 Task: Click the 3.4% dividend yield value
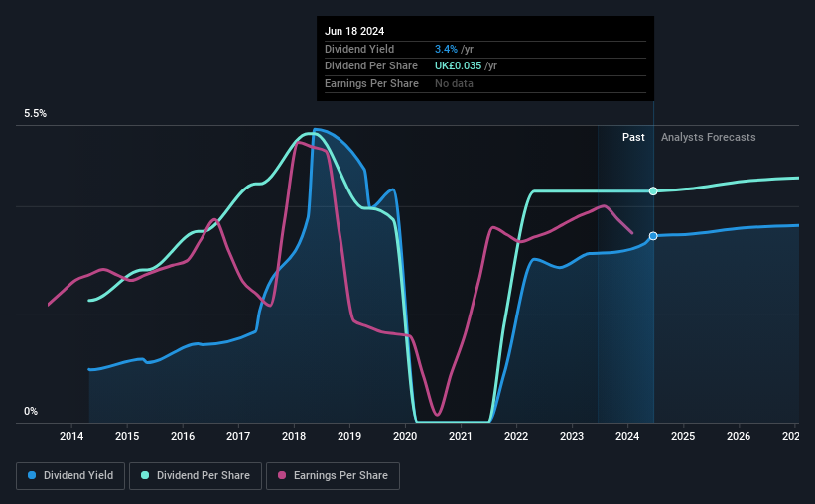446,49
